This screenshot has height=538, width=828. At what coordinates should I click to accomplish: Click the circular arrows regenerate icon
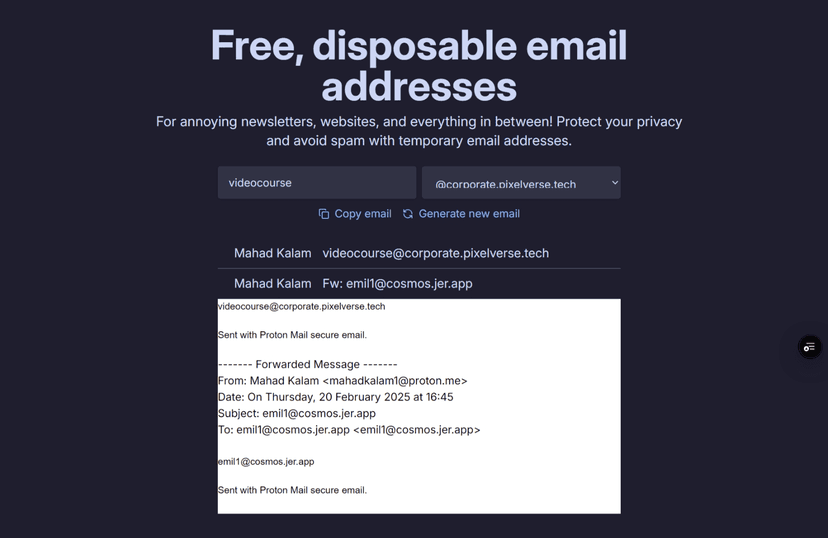coord(408,214)
